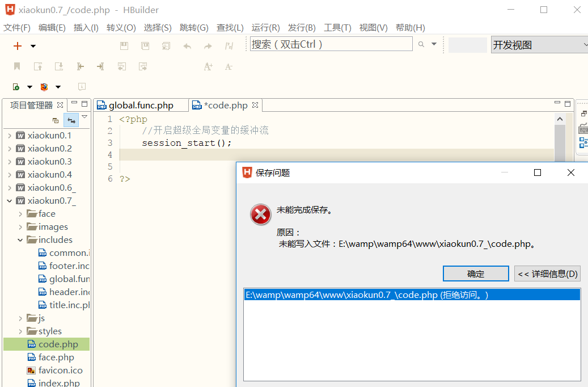This screenshot has height=387, width=588.
Task: Switch to the global.func.php tab
Action: (x=141, y=106)
